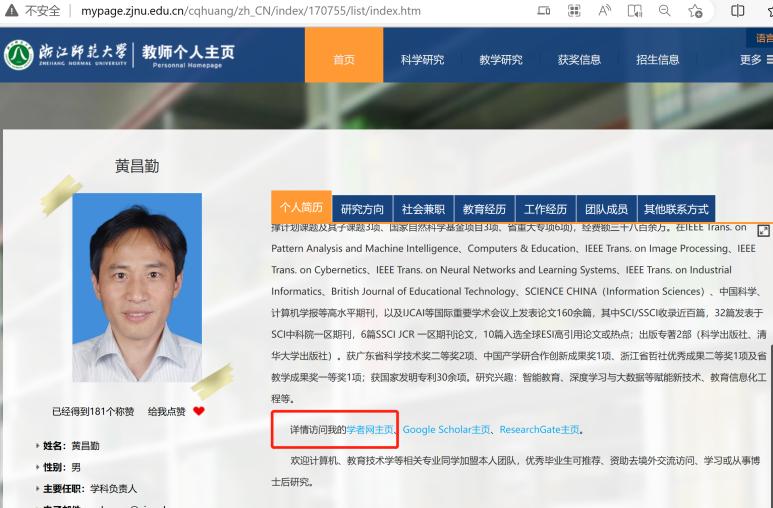Viewport: 773px width, 508px height.
Task: Switch to the 研究方向 tab
Action: tap(362, 209)
